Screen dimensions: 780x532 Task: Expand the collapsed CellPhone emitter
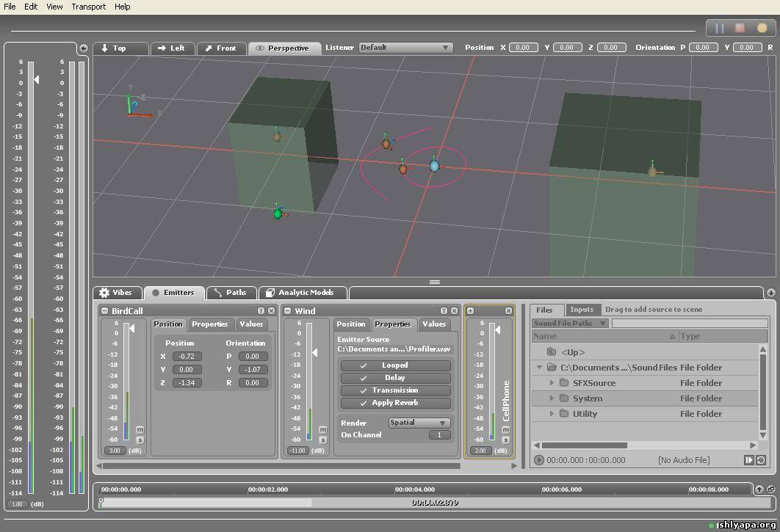point(471,311)
